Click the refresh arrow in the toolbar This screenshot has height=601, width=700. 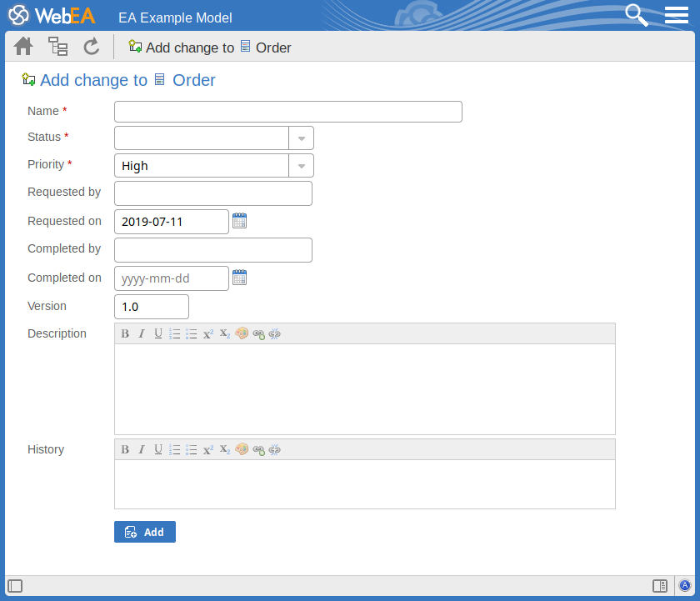[x=92, y=47]
